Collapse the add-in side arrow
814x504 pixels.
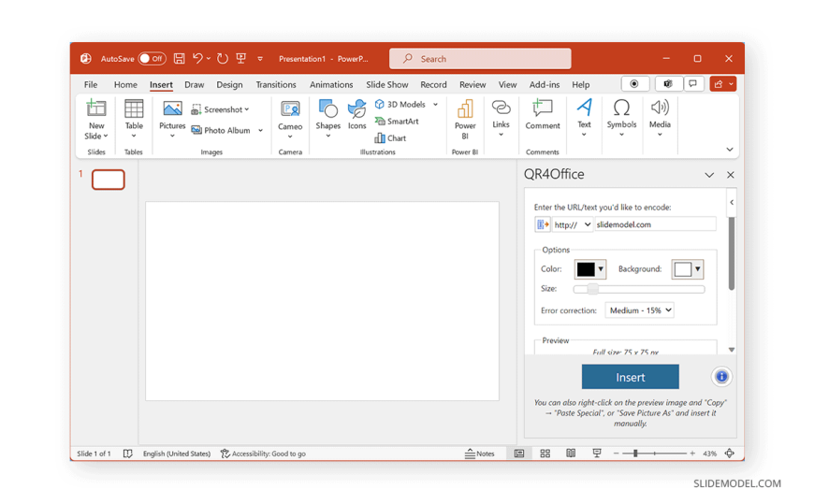click(x=732, y=202)
